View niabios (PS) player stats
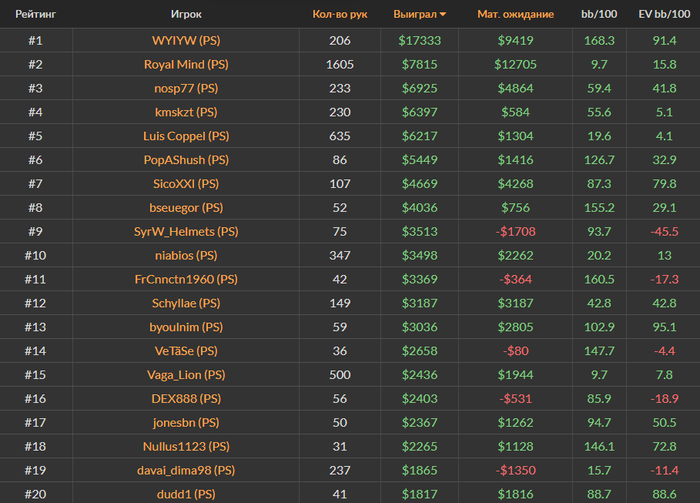The width and height of the screenshot is (700, 503). pyautogui.click(x=186, y=255)
